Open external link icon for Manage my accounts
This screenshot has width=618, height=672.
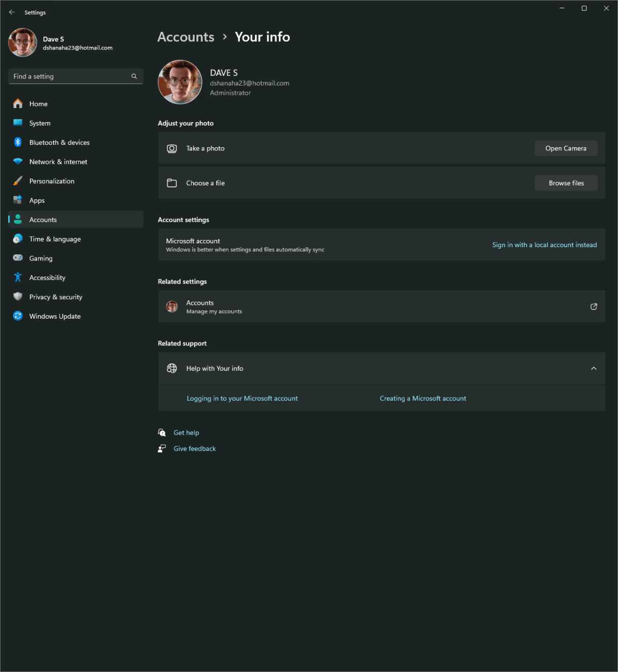point(594,306)
